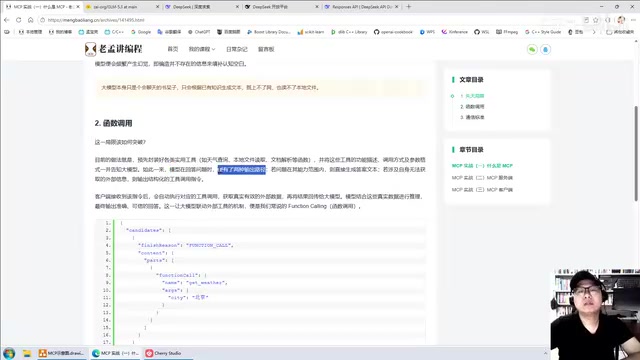Viewport: 640px width, 360px height.
Task: Open the C++ Style Guide bookmark
Action: point(543,32)
